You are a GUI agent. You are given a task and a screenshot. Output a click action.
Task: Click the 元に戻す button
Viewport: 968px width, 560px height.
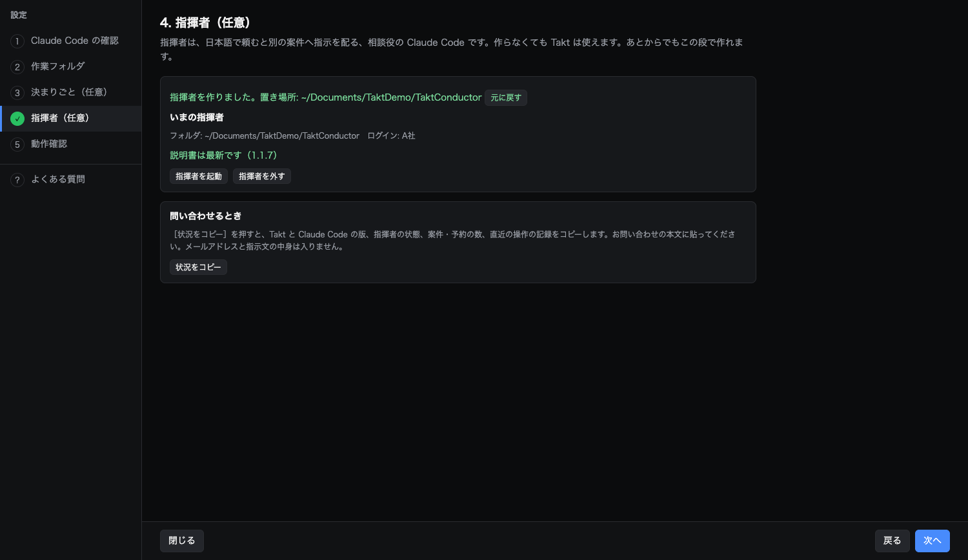pyautogui.click(x=506, y=97)
